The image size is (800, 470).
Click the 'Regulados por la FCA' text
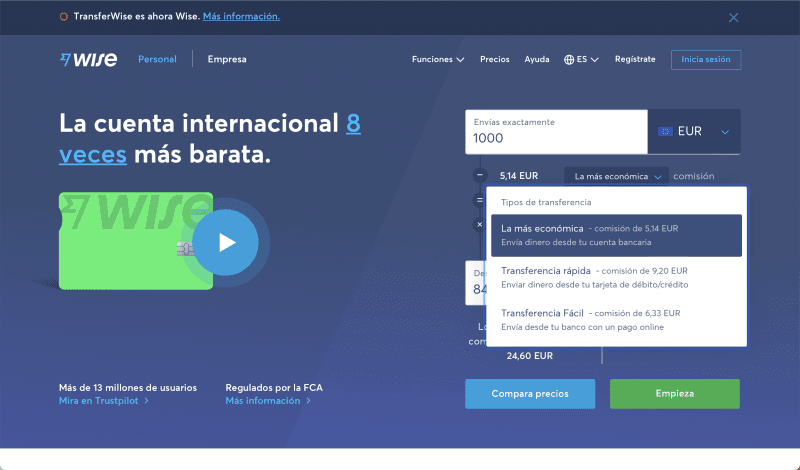click(274, 387)
